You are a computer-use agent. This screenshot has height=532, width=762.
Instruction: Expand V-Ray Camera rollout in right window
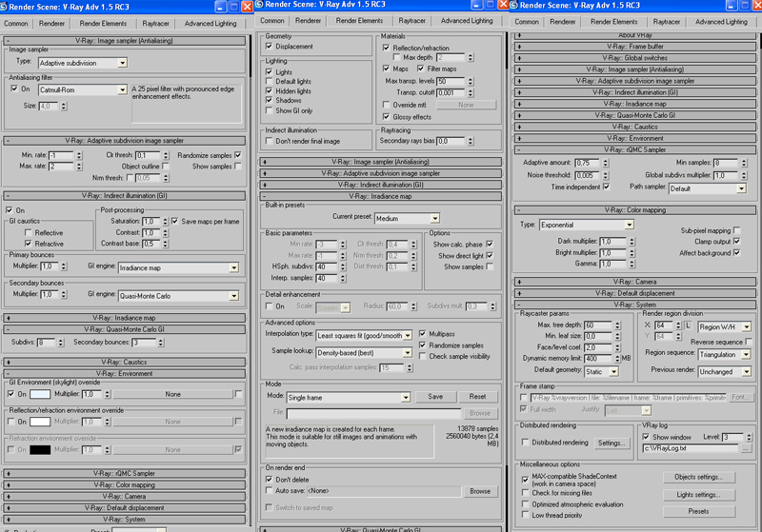coord(635,282)
